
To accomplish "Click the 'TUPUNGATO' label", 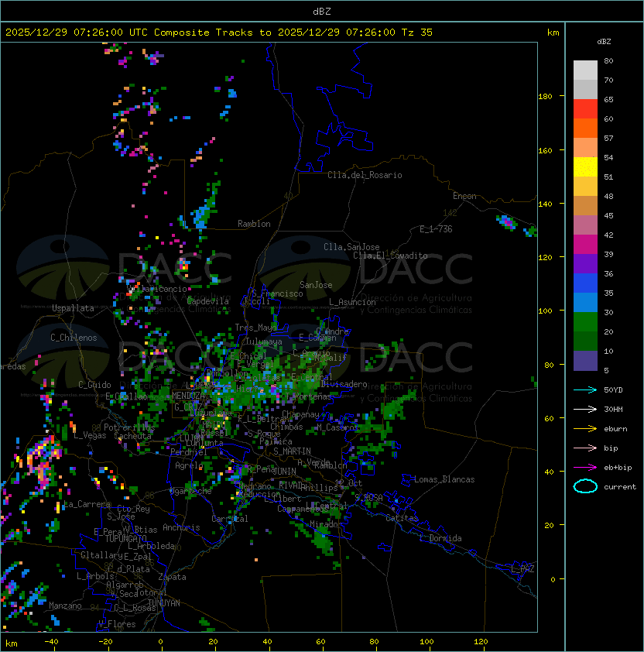I will click(x=125, y=538).
